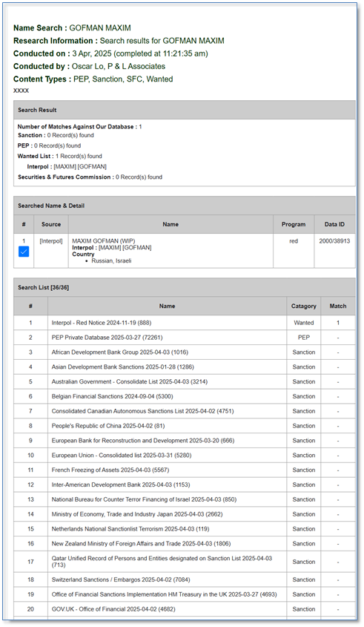Image resolution: width=364 pixels, height=627 pixels.
Task: Click the Match value '1' for Interpol Red Notice
Action: (337, 323)
